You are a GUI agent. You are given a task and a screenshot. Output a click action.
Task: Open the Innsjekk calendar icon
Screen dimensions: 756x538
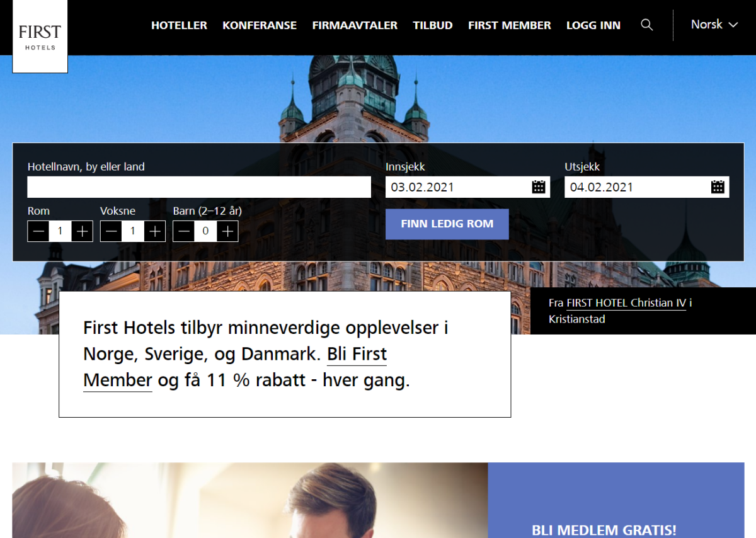tap(539, 187)
